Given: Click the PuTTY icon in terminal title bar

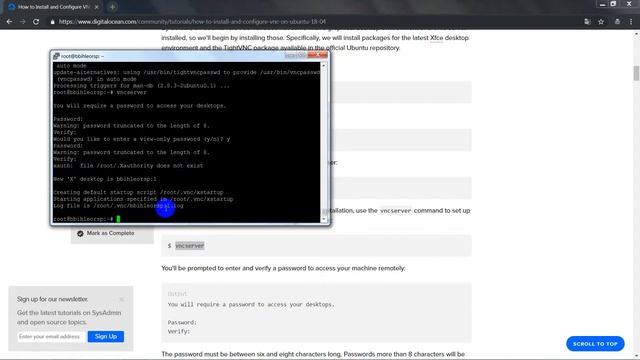Looking at the screenshot, I should pyautogui.click(x=56, y=56).
